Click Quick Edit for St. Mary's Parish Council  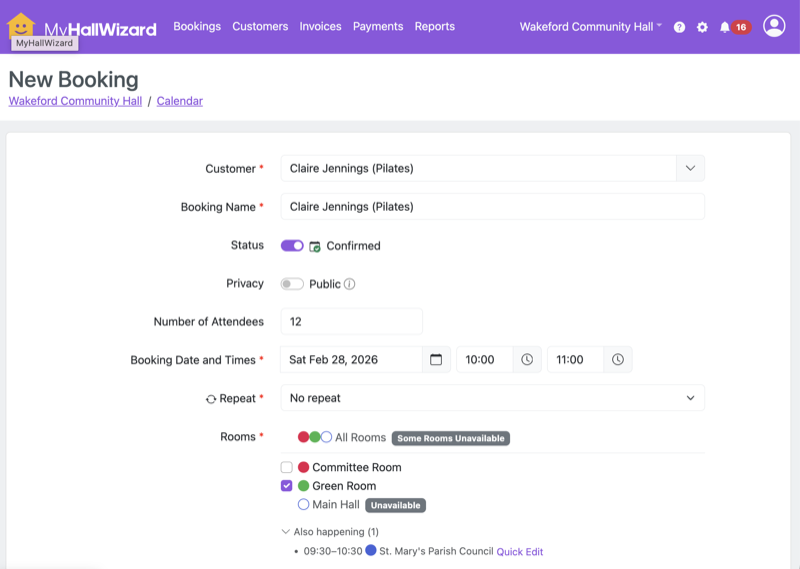coord(519,552)
